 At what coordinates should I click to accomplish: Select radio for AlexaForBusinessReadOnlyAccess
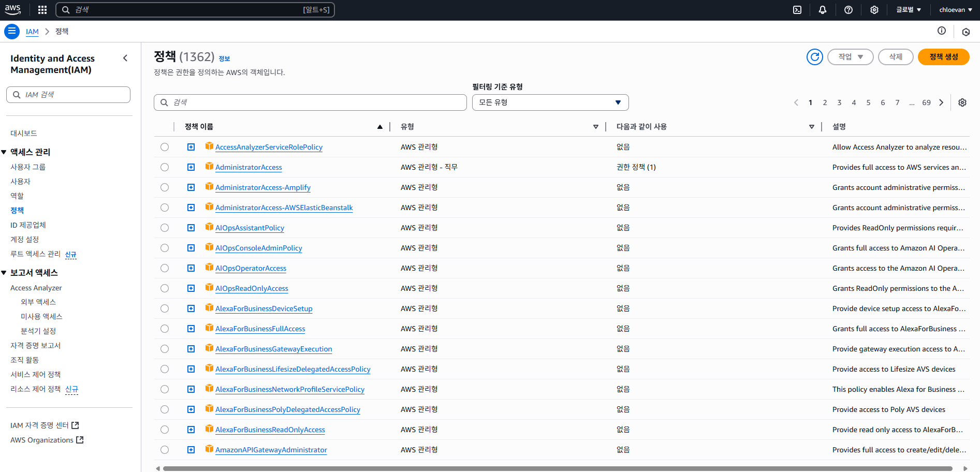pos(165,430)
